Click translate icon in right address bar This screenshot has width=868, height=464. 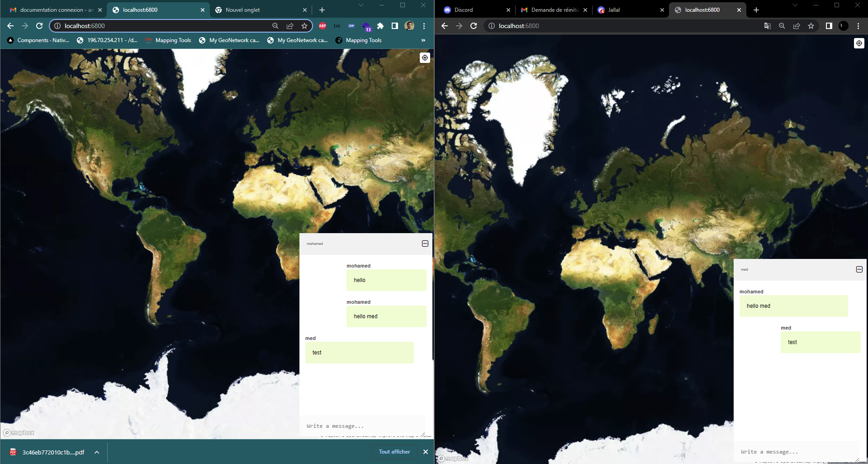(768, 26)
